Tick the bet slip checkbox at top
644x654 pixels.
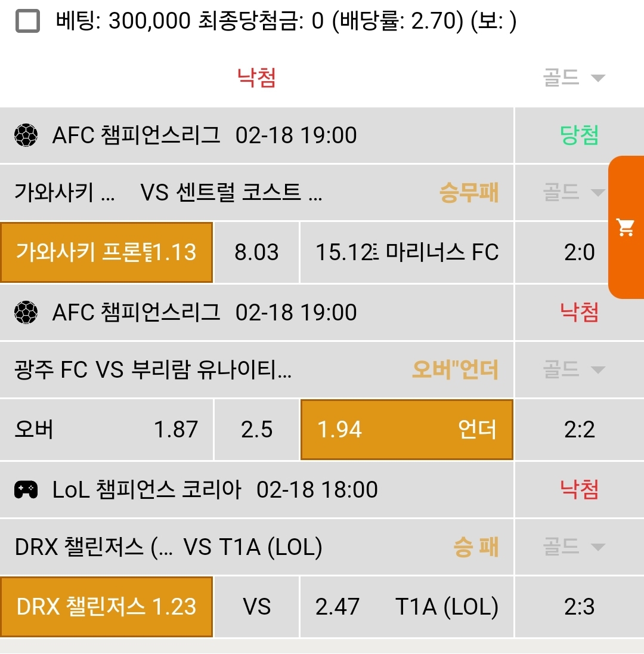[27, 22]
